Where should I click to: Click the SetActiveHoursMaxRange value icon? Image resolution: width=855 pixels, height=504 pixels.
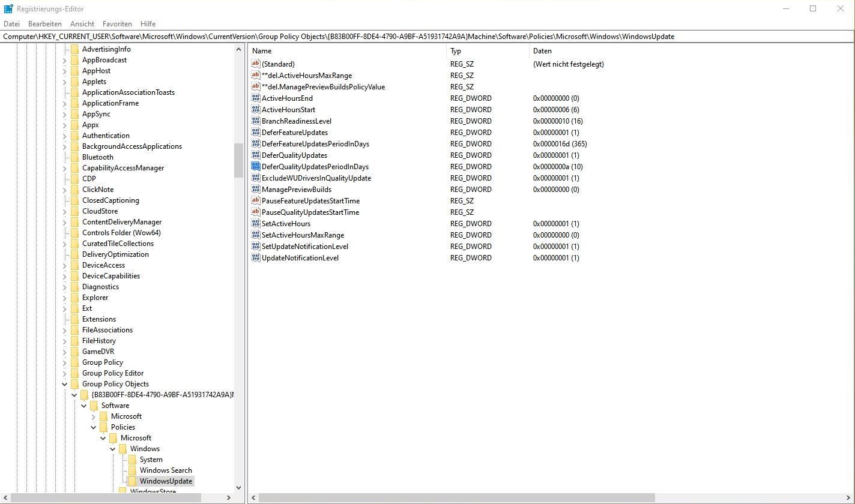click(256, 235)
